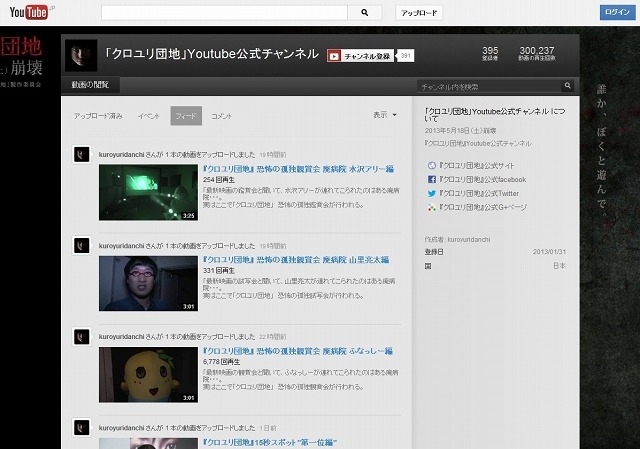Screen dimensions: 640x449
Task: Click the 254 回再生 view count
Action: 219,180
